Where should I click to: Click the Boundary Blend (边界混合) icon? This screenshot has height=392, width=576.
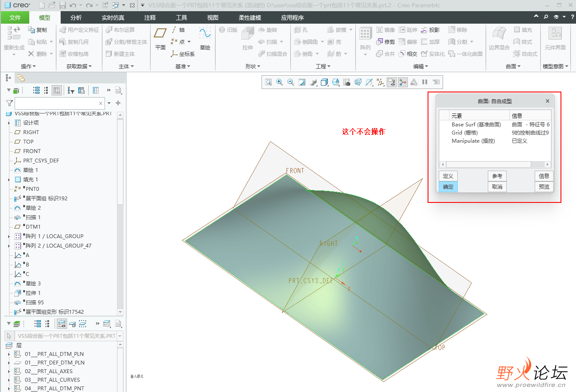pos(499,38)
